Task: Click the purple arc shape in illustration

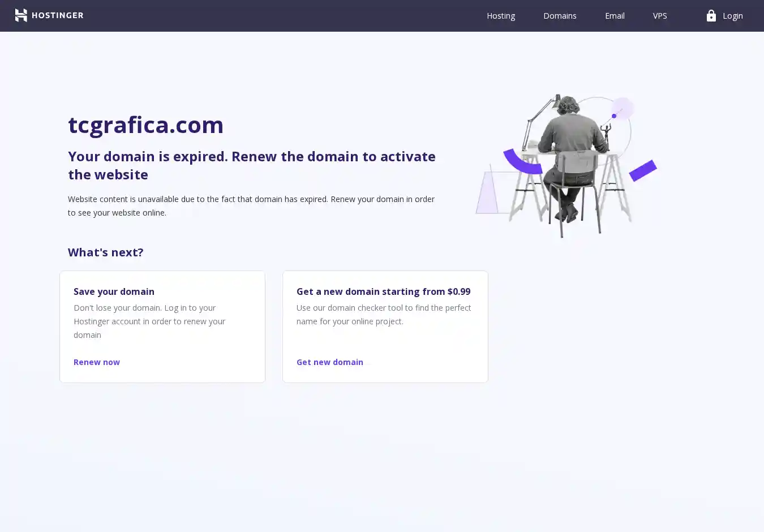Action: (522, 162)
